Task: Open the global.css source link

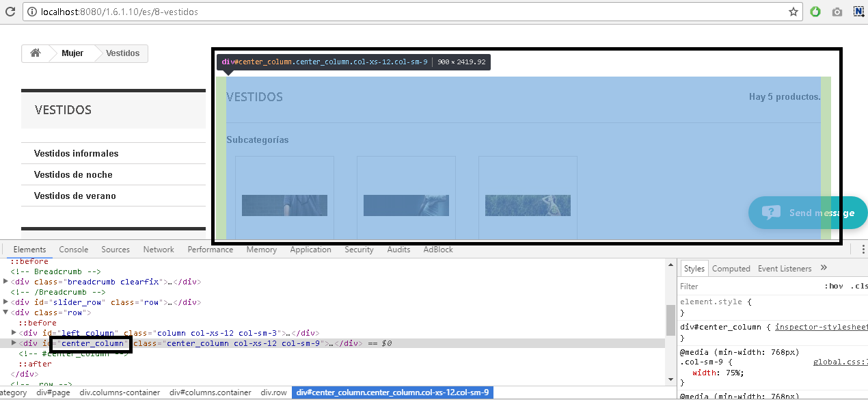Action: (x=839, y=362)
